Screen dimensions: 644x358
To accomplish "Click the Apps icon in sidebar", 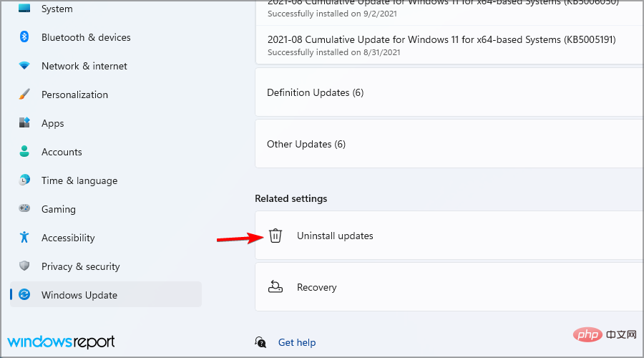I will click(24, 122).
